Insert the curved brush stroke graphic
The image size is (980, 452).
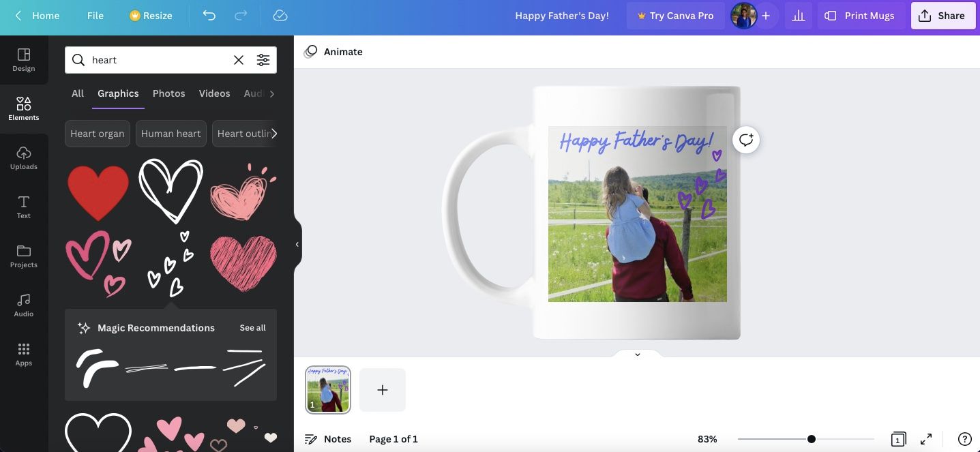click(98, 368)
